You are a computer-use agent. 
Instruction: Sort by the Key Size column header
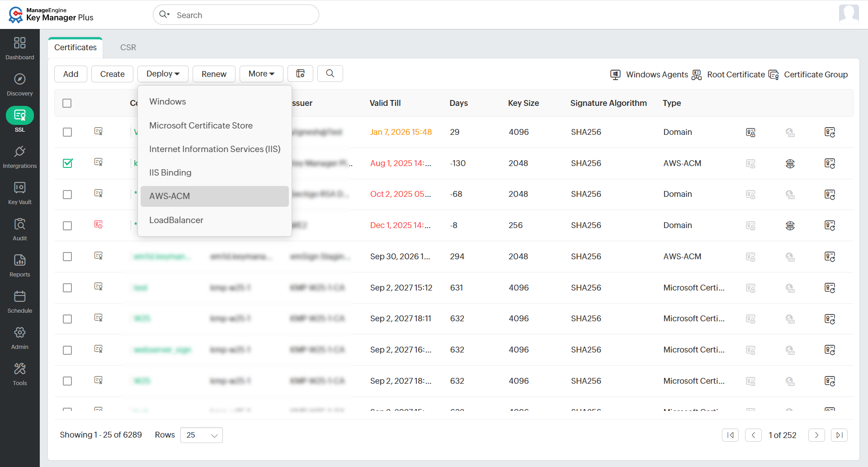point(524,103)
